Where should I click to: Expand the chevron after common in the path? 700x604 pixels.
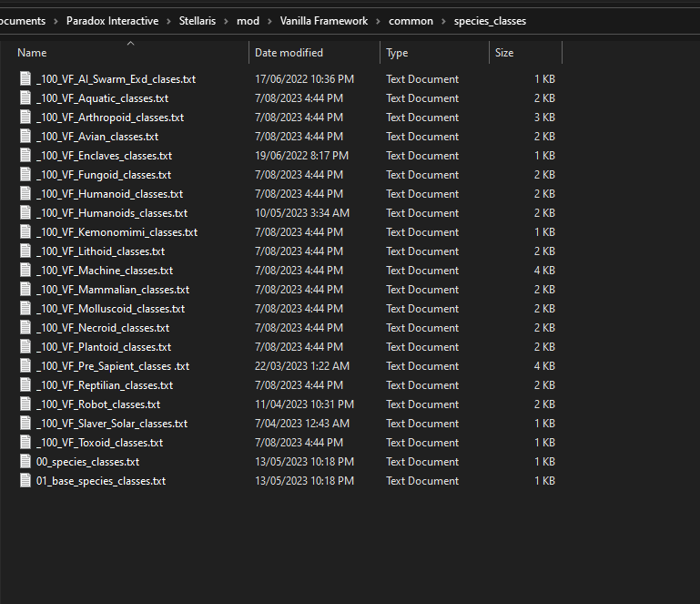(x=443, y=22)
